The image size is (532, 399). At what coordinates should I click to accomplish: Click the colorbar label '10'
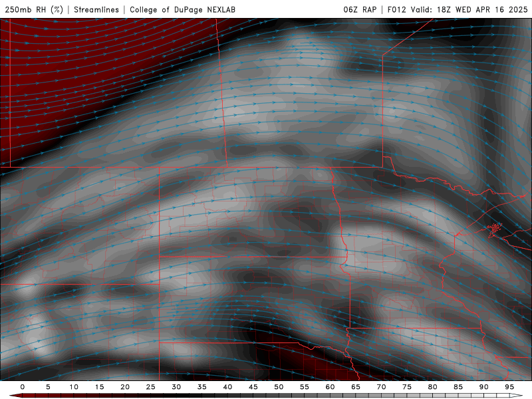pyautogui.click(x=74, y=387)
